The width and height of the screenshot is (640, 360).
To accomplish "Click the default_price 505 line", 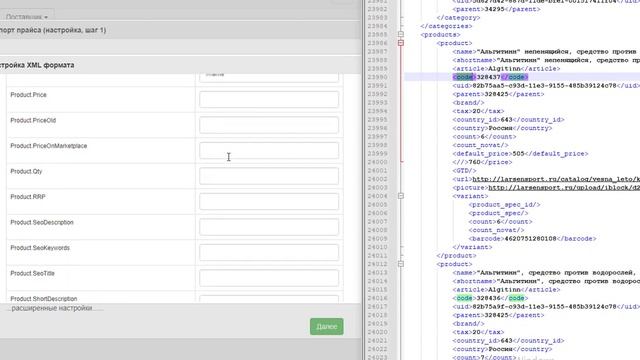I will coord(520,154).
